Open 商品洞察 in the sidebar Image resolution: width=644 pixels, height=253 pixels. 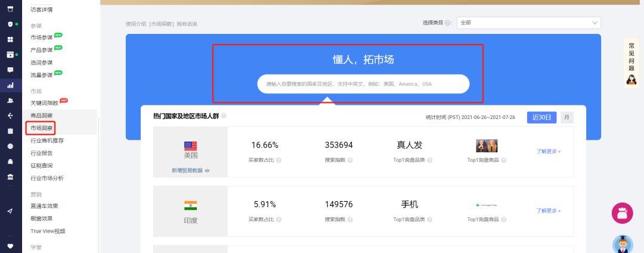42,115
